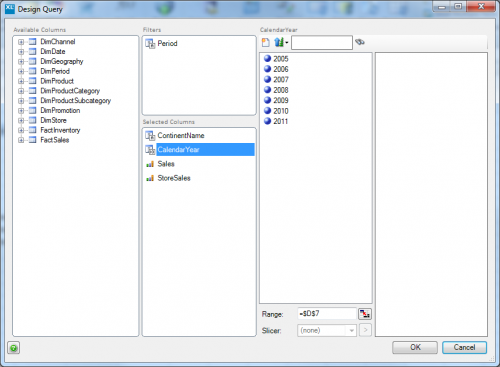Click the member search text box
This screenshot has width=500, height=367.
322,43
